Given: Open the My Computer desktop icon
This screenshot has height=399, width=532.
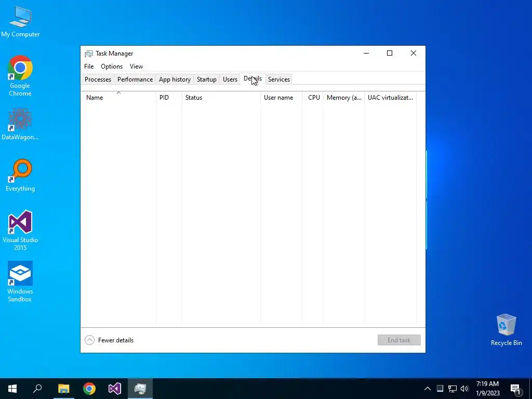Looking at the screenshot, I should [20, 22].
